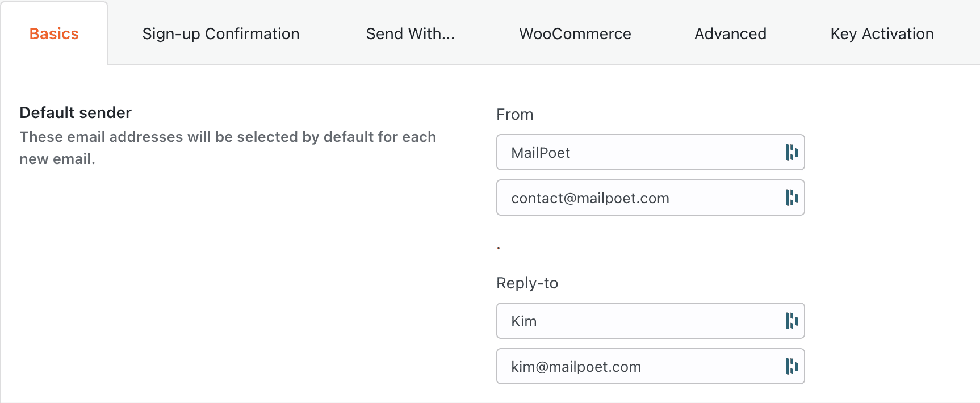Open the Sign-up Confirmation tab
The width and height of the screenshot is (980, 403).
[x=220, y=34]
